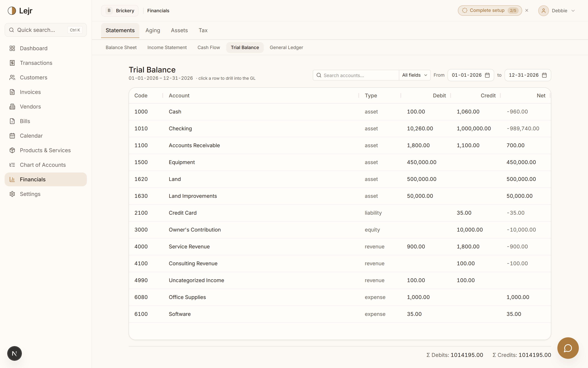The height and width of the screenshot is (368, 588).
Task: Sort by the Code column header
Action: (141, 96)
